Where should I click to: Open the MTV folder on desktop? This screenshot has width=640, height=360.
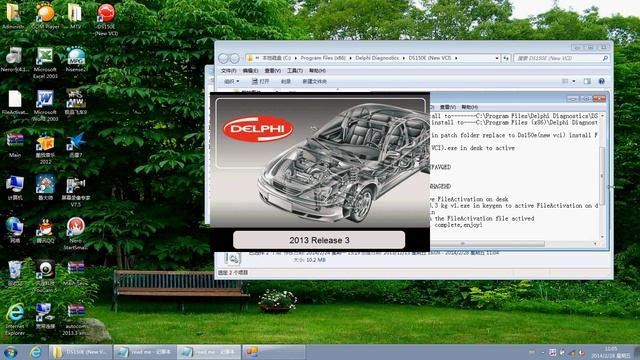click(x=75, y=16)
